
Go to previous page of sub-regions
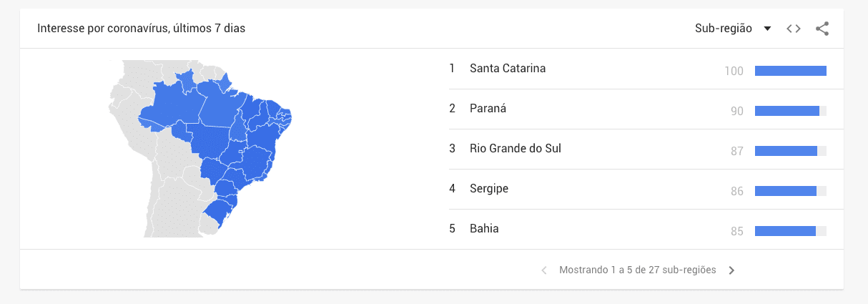pos(544,270)
